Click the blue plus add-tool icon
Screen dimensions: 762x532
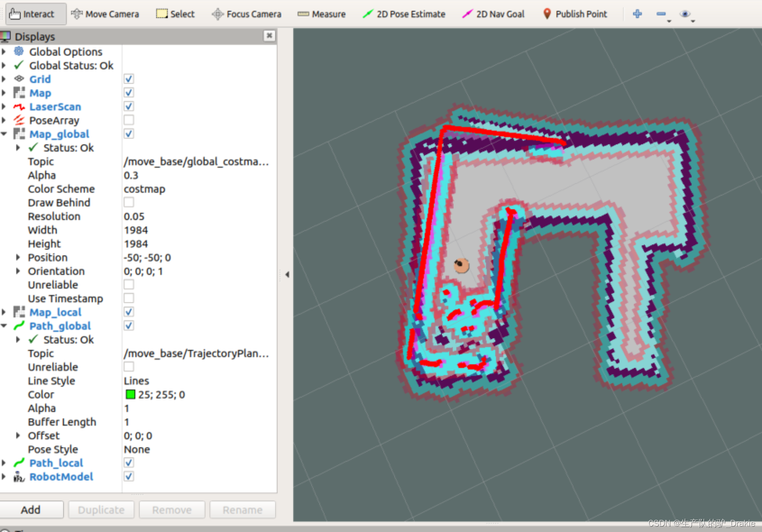(x=637, y=14)
